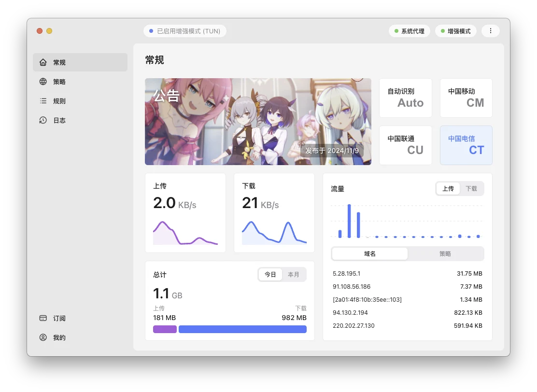The width and height of the screenshot is (537, 392).
Task: Click the tallest bar in traffic chart
Action: click(349, 221)
